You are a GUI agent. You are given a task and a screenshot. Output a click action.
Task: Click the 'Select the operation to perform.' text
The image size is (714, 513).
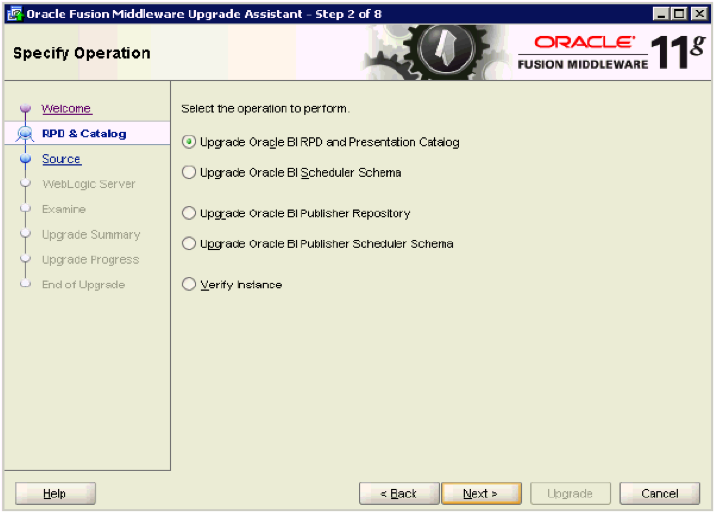tap(265, 109)
